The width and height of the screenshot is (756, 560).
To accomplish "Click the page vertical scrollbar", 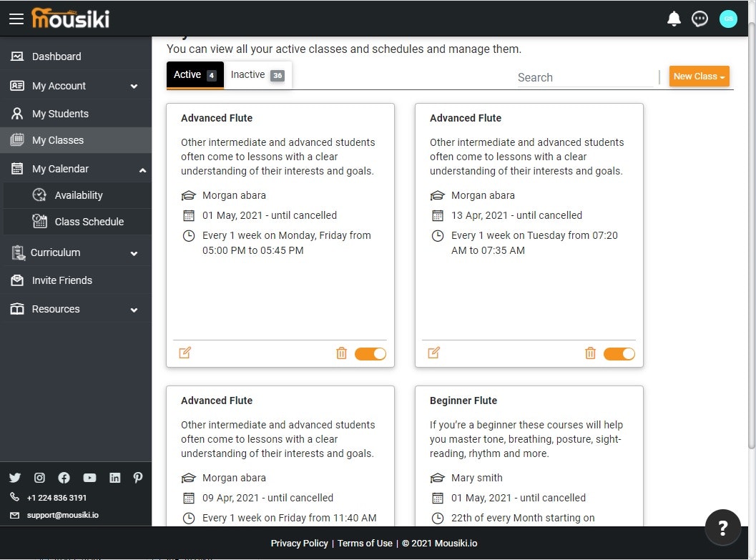I will click(751, 236).
